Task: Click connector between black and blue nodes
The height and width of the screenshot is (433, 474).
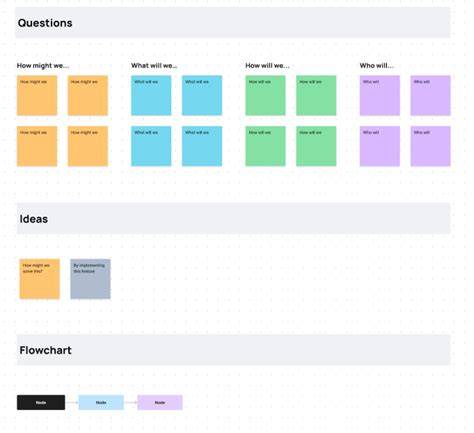Action: [x=72, y=403]
